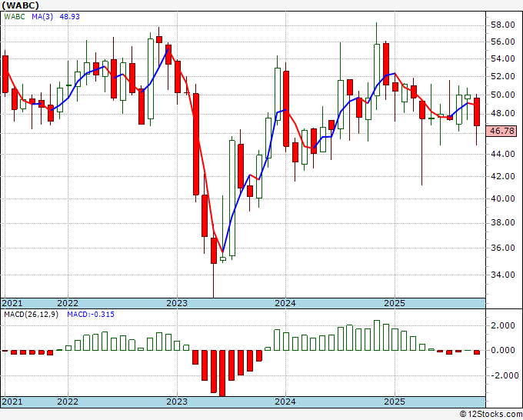
Task: Click the MACD(26,12,9) indicator label
Action: [x=31, y=315]
